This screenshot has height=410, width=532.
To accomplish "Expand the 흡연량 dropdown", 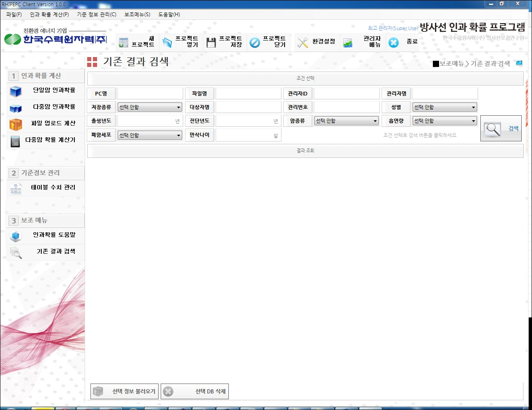I will 445,121.
